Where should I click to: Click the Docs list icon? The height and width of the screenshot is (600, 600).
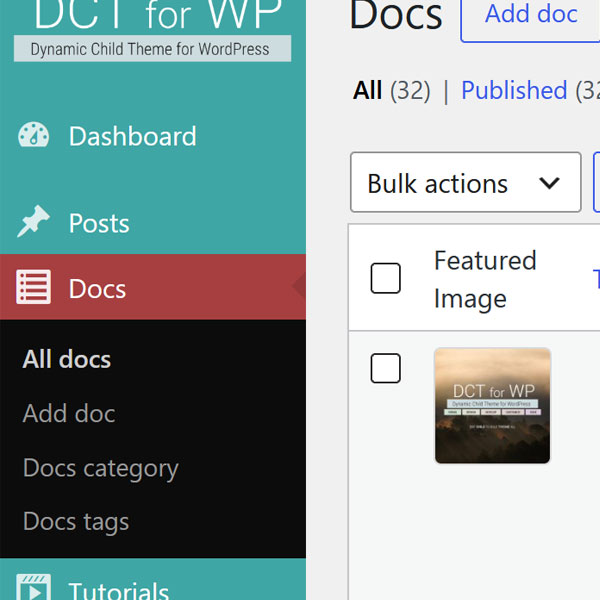pyautogui.click(x=34, y=287)
